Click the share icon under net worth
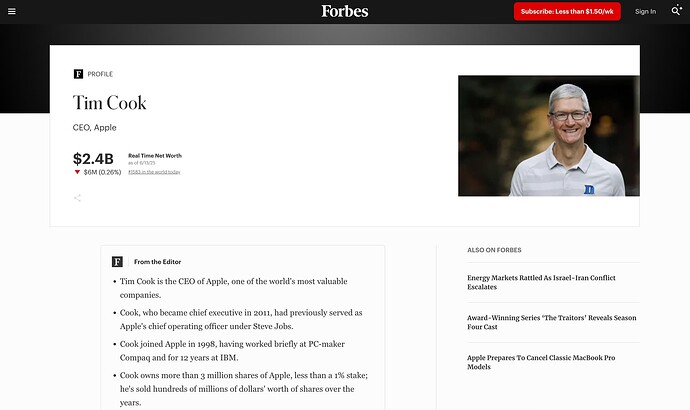Screen dimensions: 690x410 click(x=77, y=198)
